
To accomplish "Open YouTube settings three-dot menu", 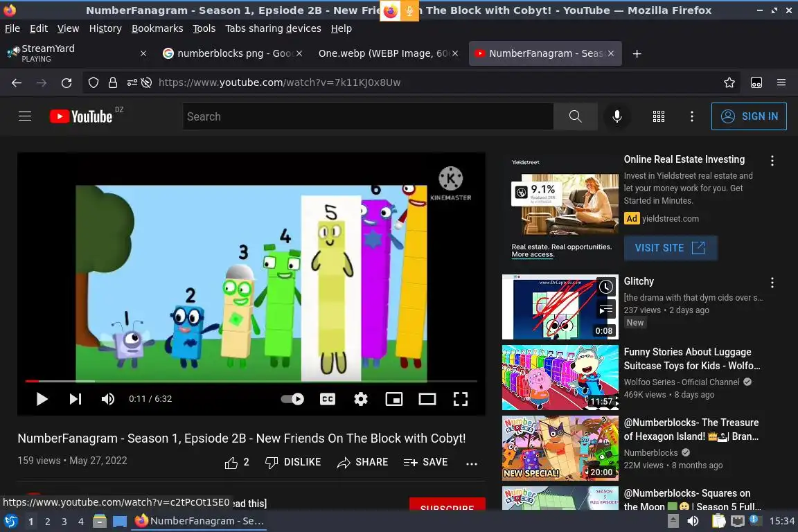I will pos(691,116).
